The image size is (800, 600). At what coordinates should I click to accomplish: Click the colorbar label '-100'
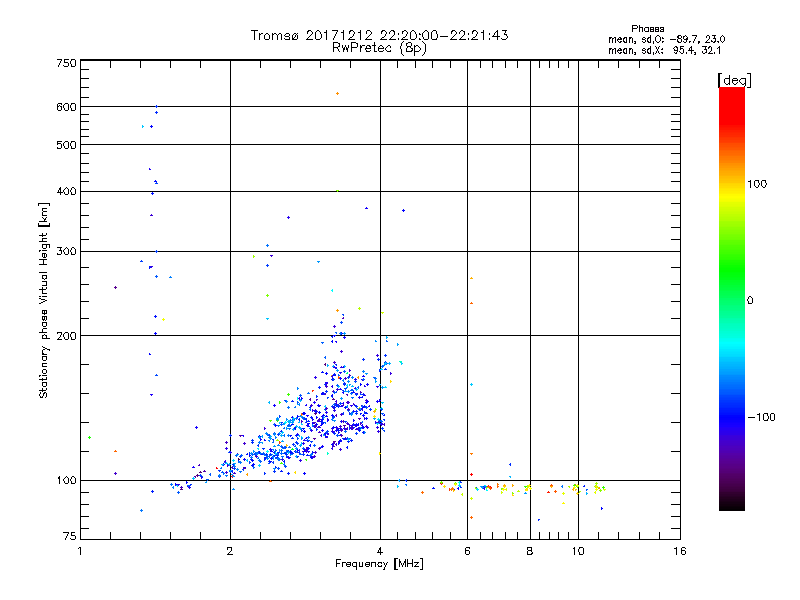click(x=761, y=417)
